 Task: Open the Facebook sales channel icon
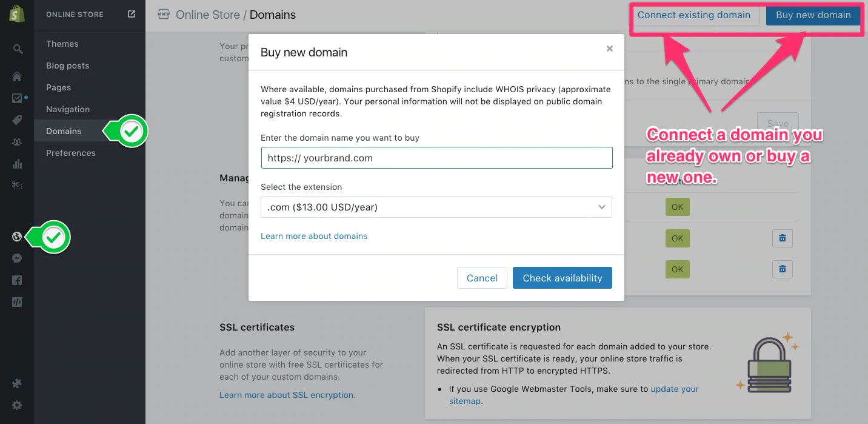point(17,280)
